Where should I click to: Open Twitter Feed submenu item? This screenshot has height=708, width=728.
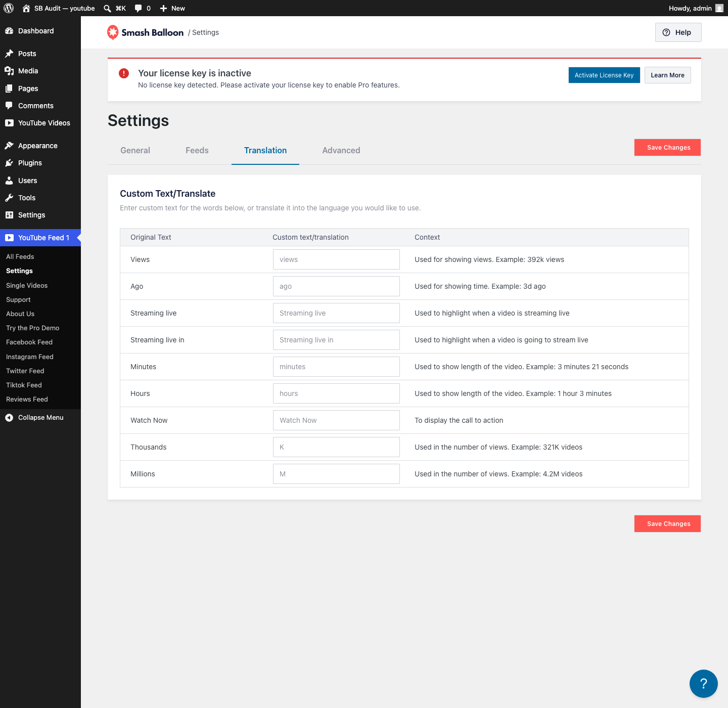click(25, 371)
